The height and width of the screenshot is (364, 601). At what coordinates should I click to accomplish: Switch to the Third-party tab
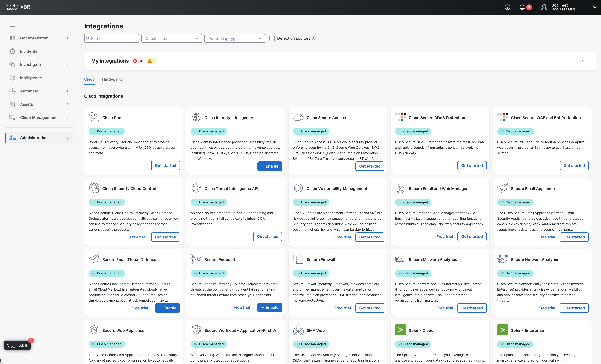[x=112, y=79]
